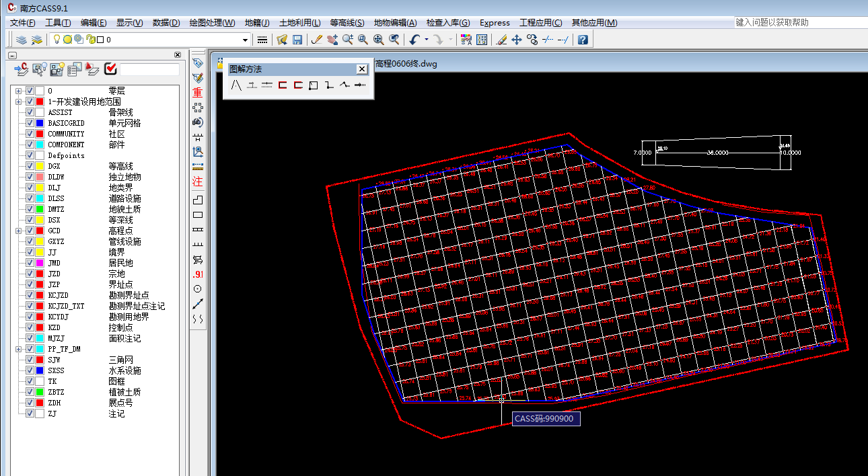Image resolution: width=868 pixels, height=476 pixels.
Task: Click the first red bracket icon in 图解方法
Action: (x=283, y=85)
